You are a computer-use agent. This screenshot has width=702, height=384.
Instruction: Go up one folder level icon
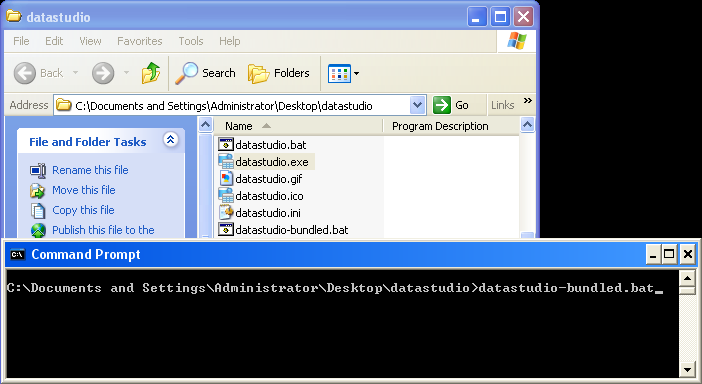pyautogui.click(x=151, y=73)
